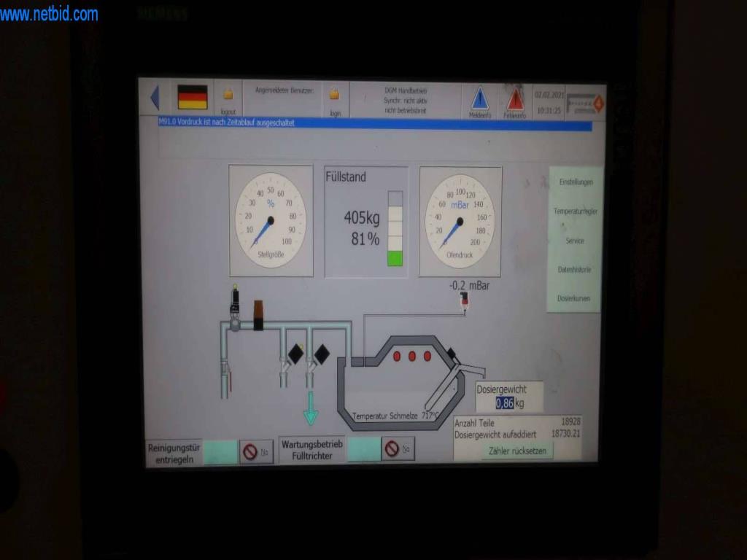Tap the German flag language icon

[x=193, y=96]
